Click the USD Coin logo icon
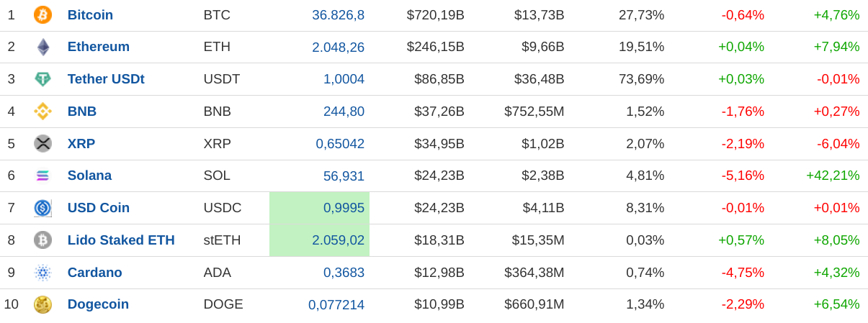Image resolution: width=868 pixels, height=323 pixels. point(42,208)
